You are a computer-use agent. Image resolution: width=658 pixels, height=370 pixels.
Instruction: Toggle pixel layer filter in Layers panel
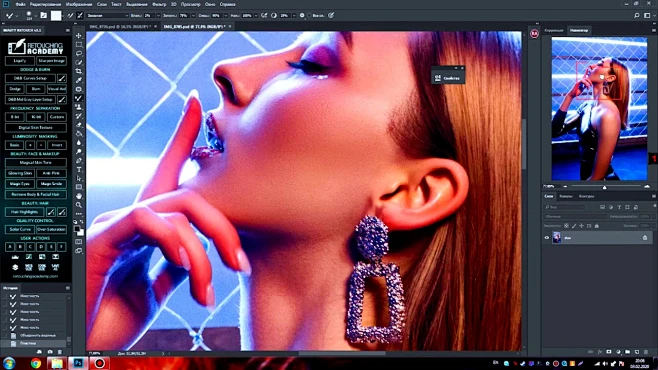coord(602,207)
